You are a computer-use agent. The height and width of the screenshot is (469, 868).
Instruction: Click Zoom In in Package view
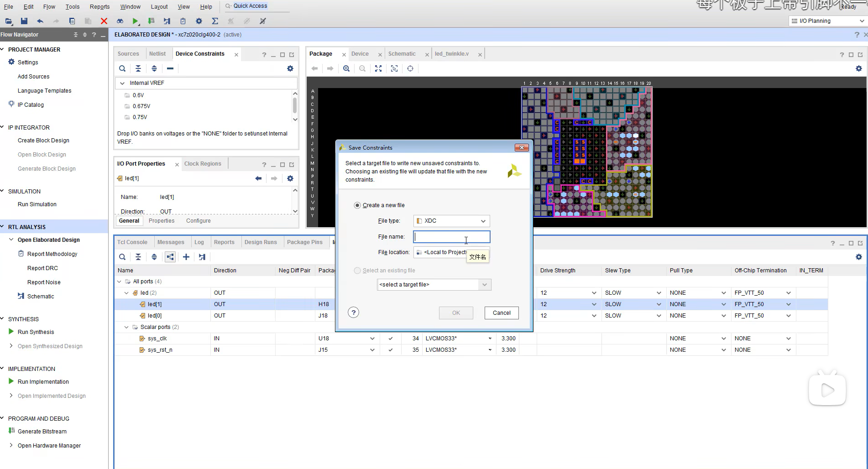[x=346, y=68]
